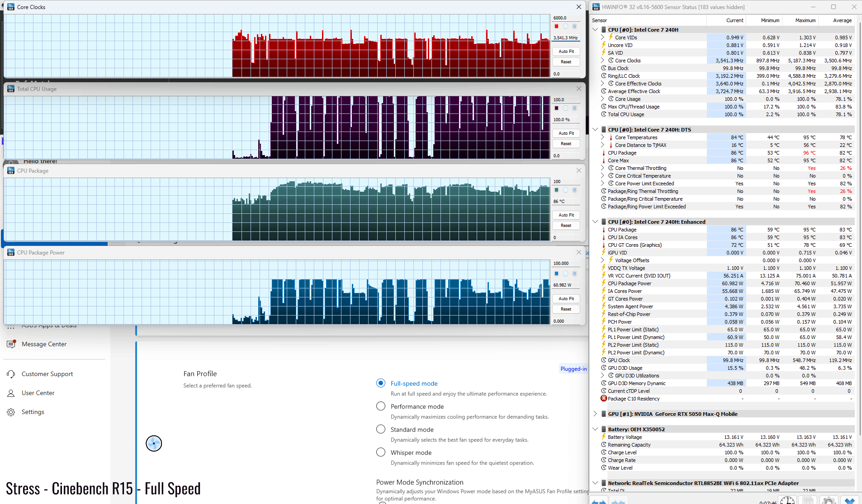Click the Plugged-in status label
The width and height of the screenshot is (862, 504).
click(x=573, y=369)
